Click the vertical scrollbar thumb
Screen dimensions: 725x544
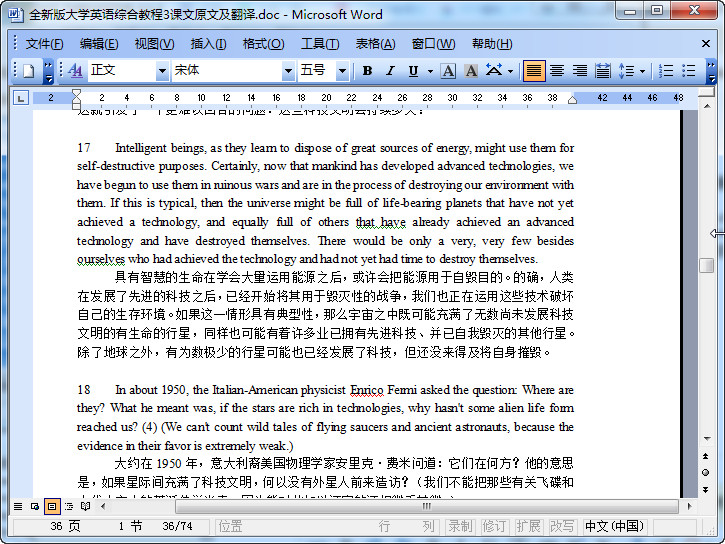(x=707, y=265)
